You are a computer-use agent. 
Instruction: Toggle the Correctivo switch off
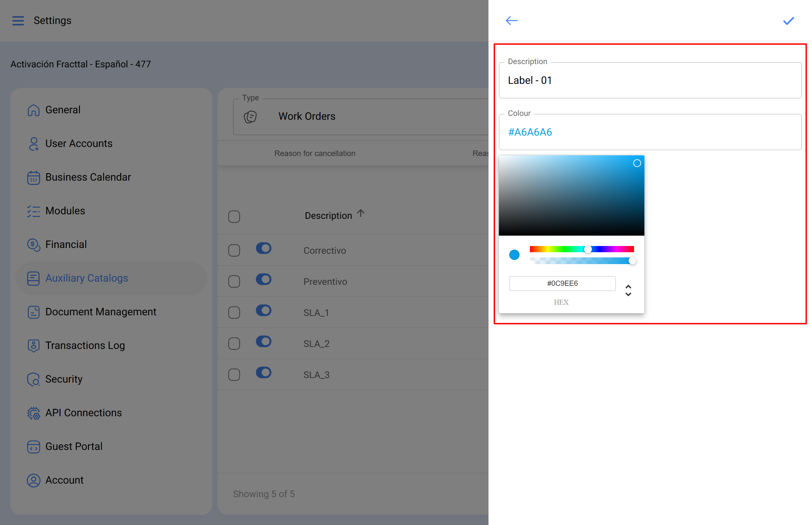tap(263, 249)
